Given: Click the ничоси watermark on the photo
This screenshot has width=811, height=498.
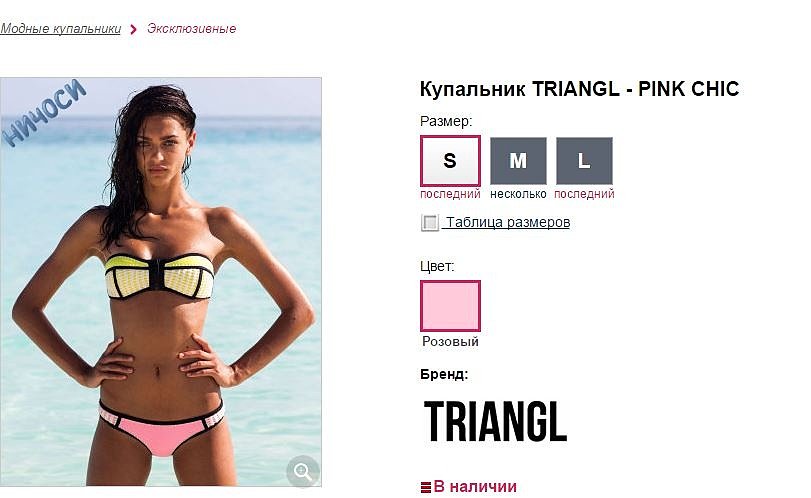Looking at the screenshot, I should [44, 112].
